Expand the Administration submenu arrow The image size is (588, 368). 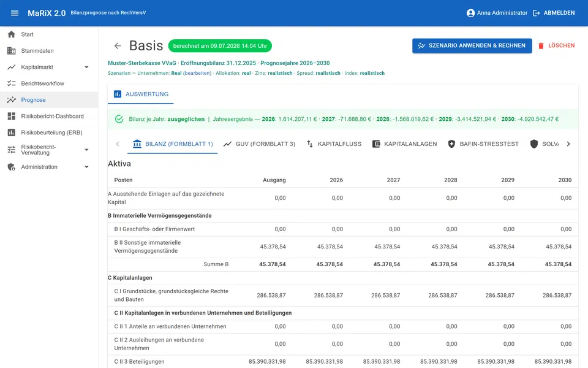click(86, 167)
